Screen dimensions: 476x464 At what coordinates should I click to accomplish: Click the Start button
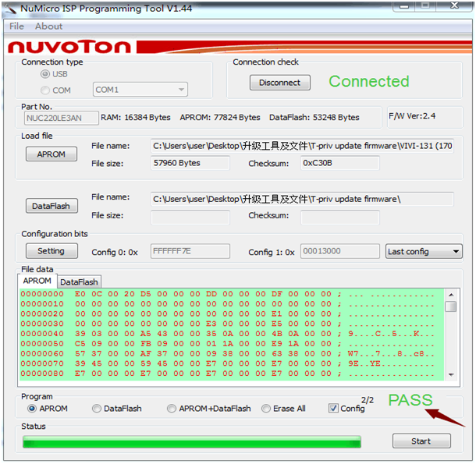click(421, 441)
